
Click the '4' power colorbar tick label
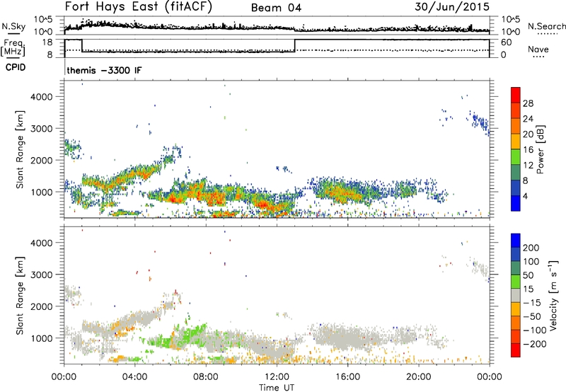[x=525, y=197]
